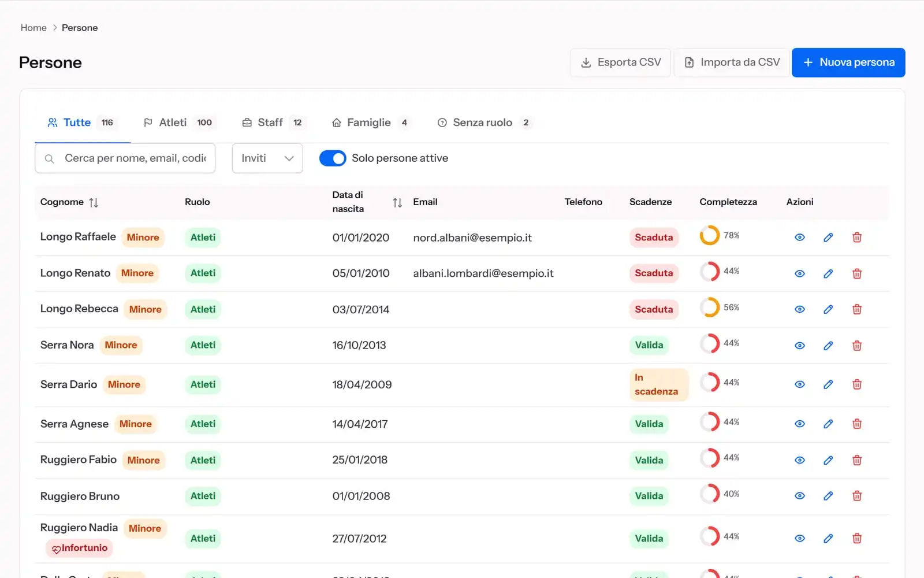Screen dimensions: 924x578
Task: Open the Staff tab
Action: pyautogui.click(x=273, y=123)
